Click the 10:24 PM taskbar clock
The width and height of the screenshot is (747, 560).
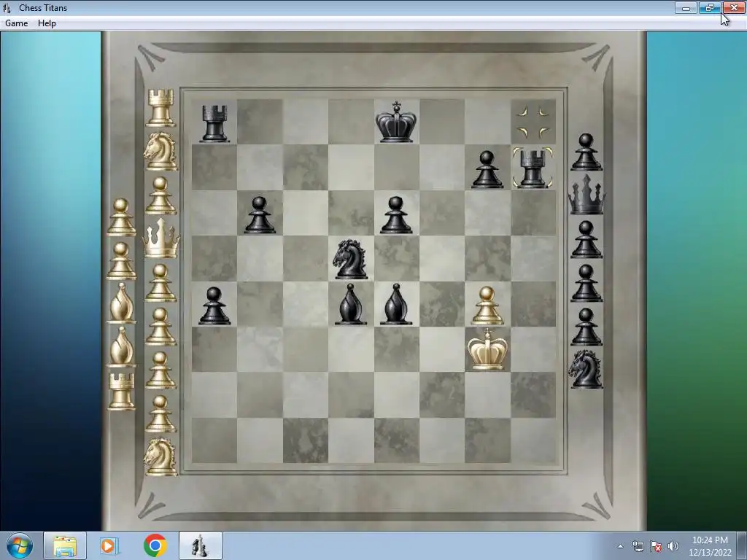pyautogui.click(x=710, y=545)
